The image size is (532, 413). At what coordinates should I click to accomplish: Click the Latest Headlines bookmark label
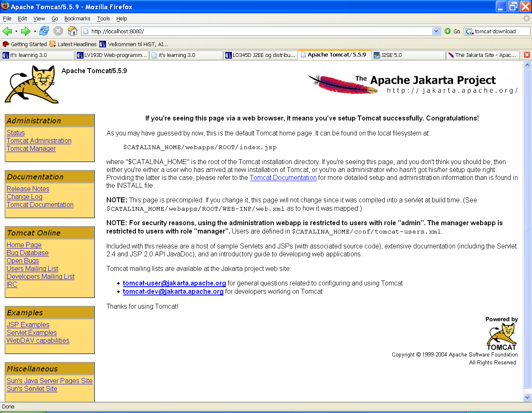pyautogui.click(x=77, y=44)
